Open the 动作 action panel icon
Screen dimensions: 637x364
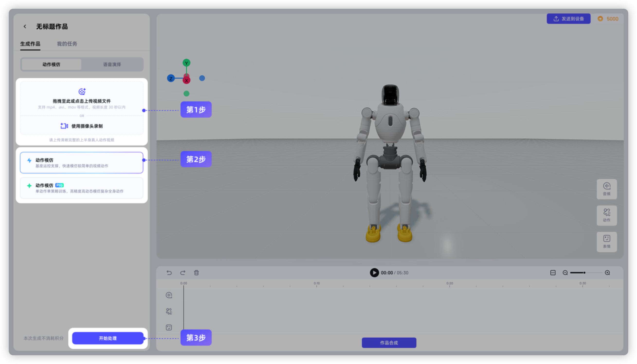coord(607,215)
